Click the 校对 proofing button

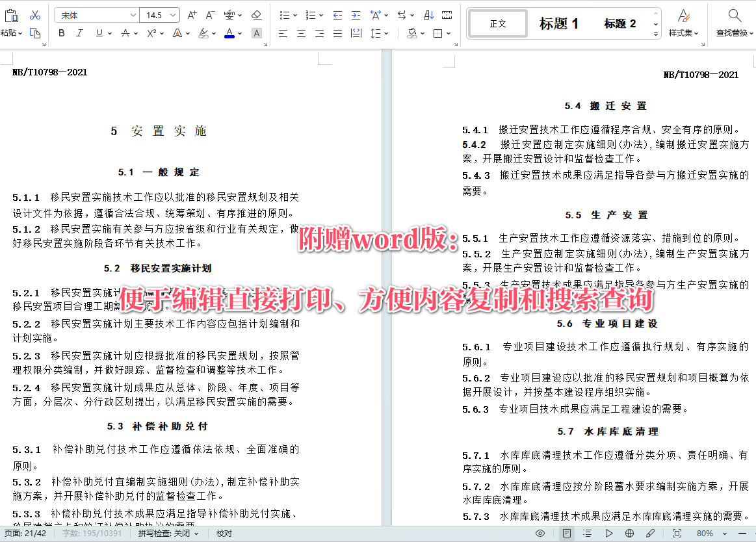(224, 532)
